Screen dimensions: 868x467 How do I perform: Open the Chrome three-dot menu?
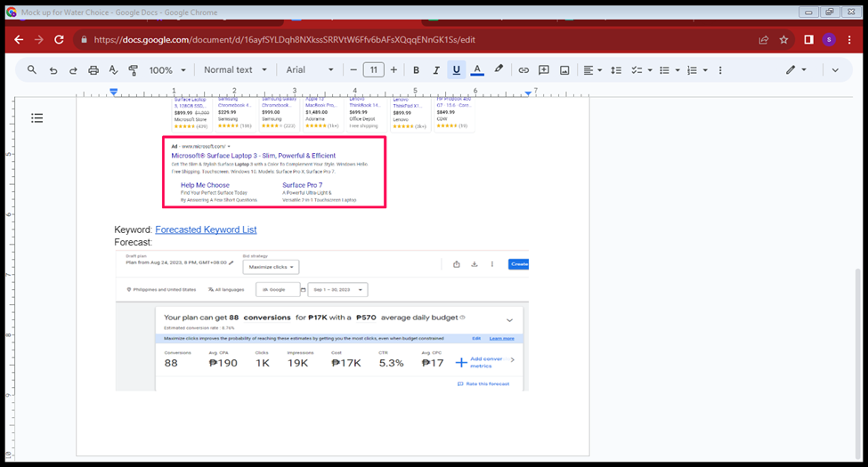pyautogui.click(x=849, y=40)
